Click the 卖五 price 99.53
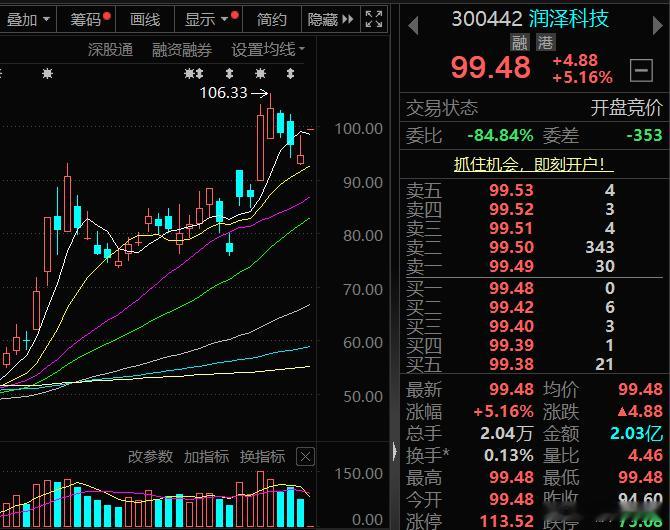This screenshot has width=670, height=530. point(511,190)
